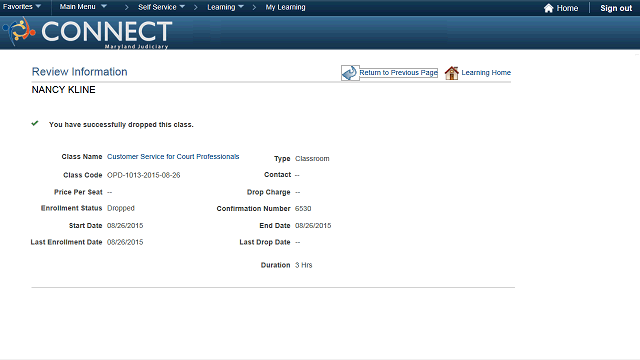Screen dimensions: 640x360
Task: Click the Last Drop Date label
Action: click(265, 242)
